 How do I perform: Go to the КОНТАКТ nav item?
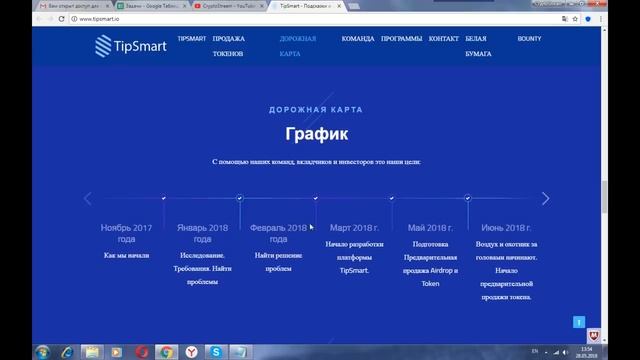444,38
